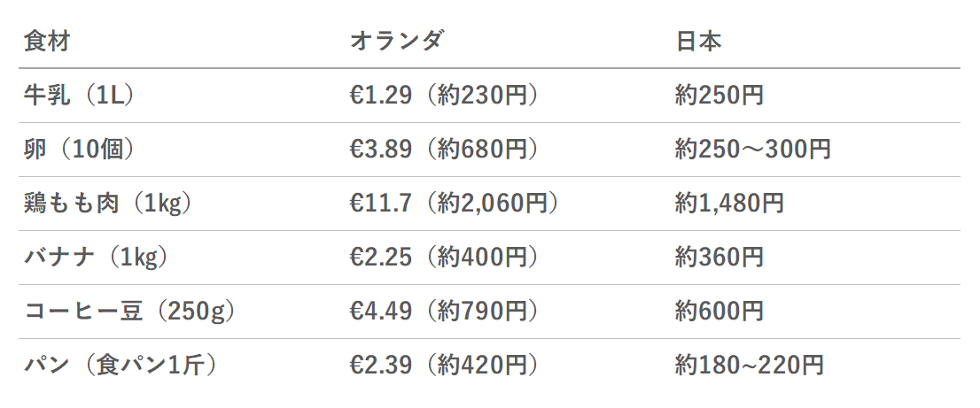This screenshot has height=408, width=980.
Task: Select the 卵（10個） cell
Action: click(x=79, y=149)
